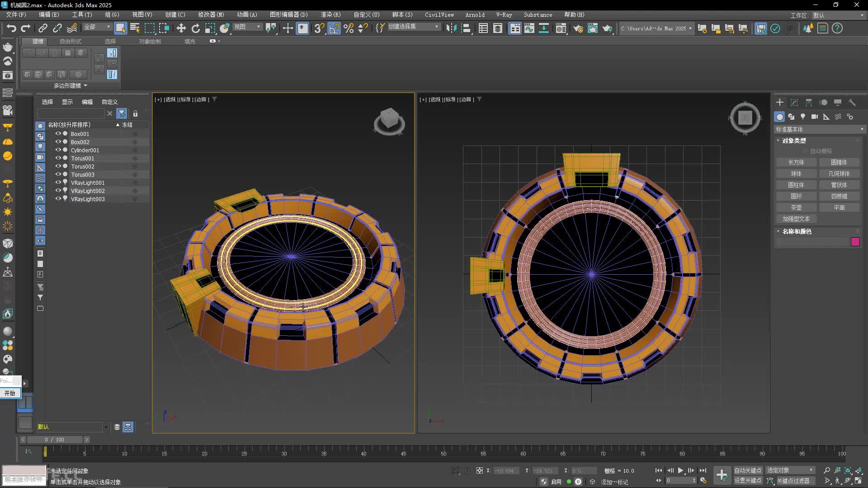Click the Undo arrow in main toolbar

(11, 28)
